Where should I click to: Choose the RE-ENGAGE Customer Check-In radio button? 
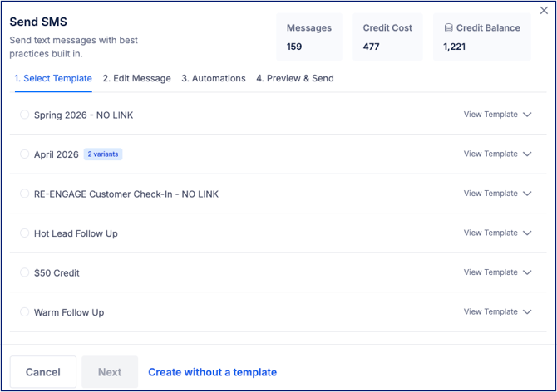click(x=24, y=194)
